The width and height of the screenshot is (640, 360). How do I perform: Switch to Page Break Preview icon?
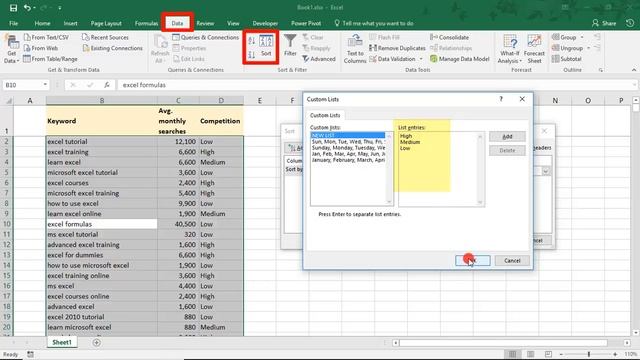tap(548, 354)
